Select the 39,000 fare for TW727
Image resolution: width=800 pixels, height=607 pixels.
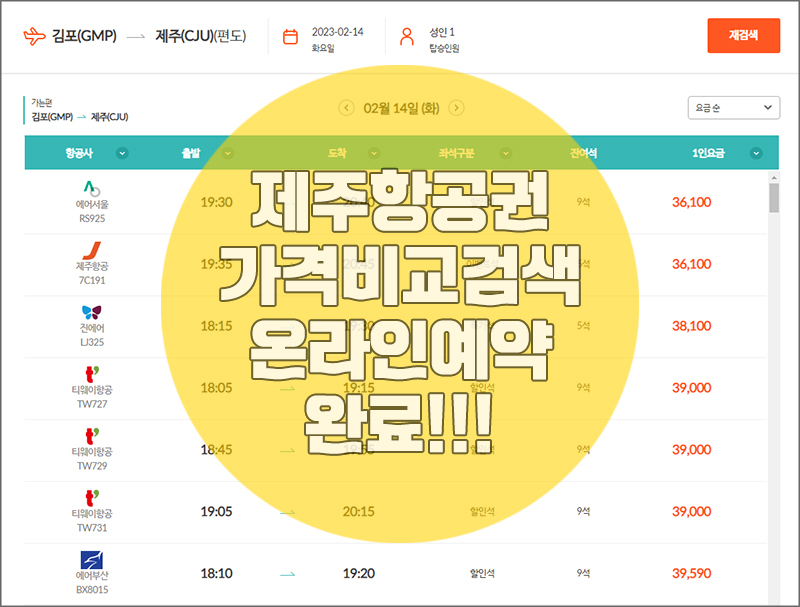[x=691, y=388]
